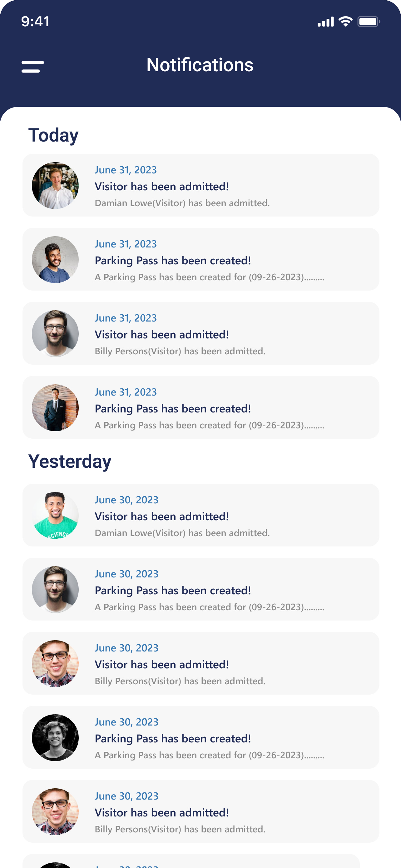
Task: Tap avatar of man in dark suit
Action: (55, 408)
